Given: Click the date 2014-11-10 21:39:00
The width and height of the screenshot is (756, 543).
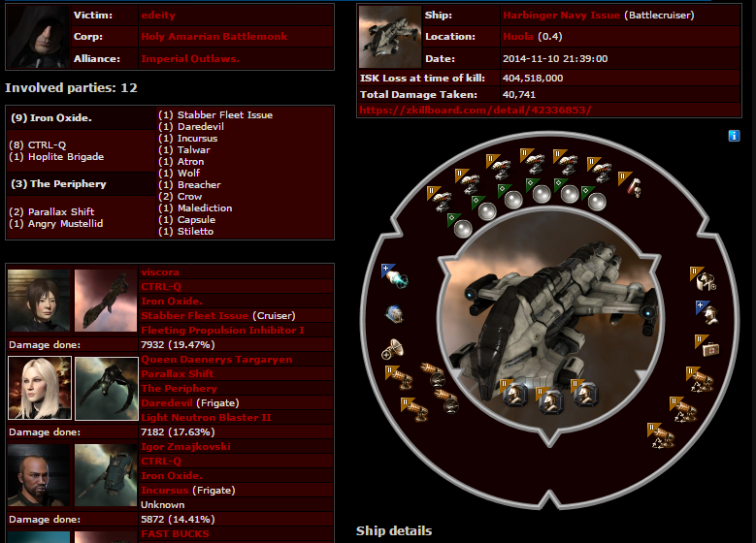Looking at the screenshot, I should coord(555,59).
